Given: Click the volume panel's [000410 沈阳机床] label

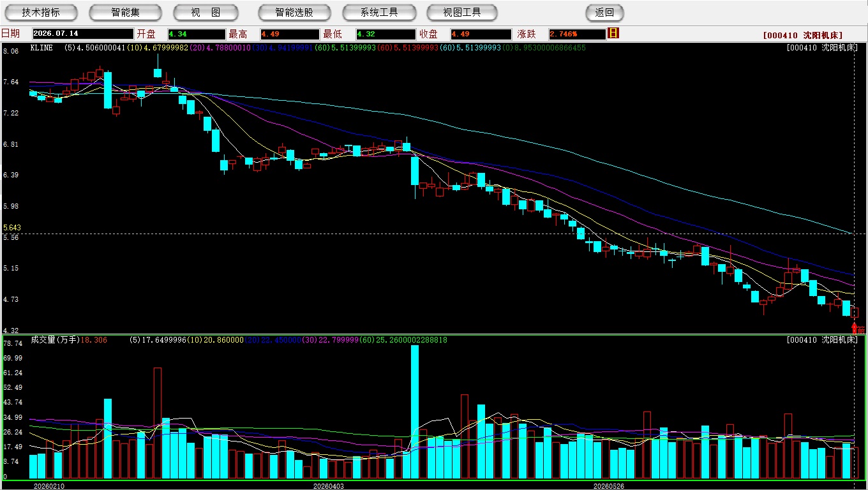Looking at the screenshot, I should [x=822, y=340].
